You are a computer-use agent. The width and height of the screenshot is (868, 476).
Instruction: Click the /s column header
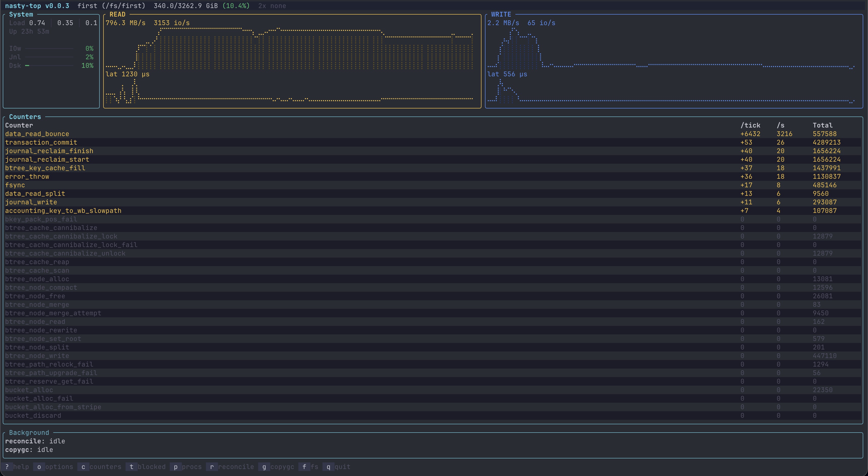[780, 125]
